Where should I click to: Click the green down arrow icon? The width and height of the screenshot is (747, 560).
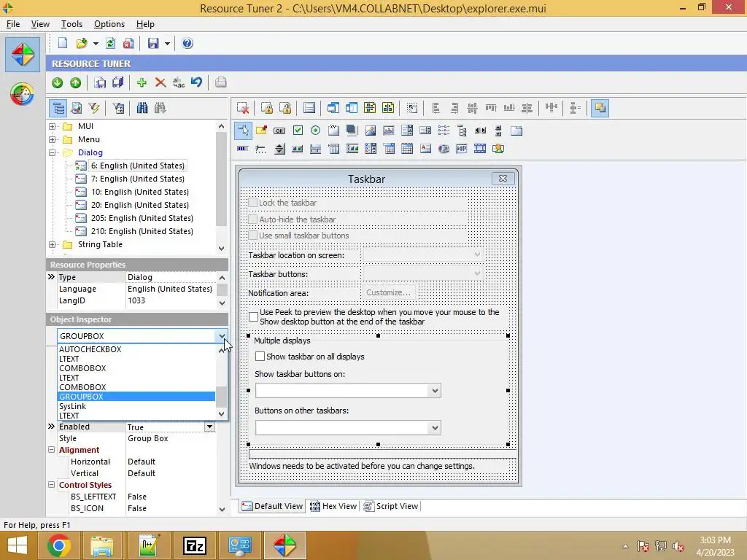coord(57,83)
